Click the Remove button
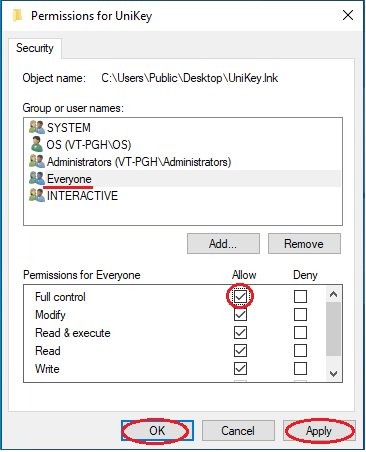 click(x=304, y=244)
